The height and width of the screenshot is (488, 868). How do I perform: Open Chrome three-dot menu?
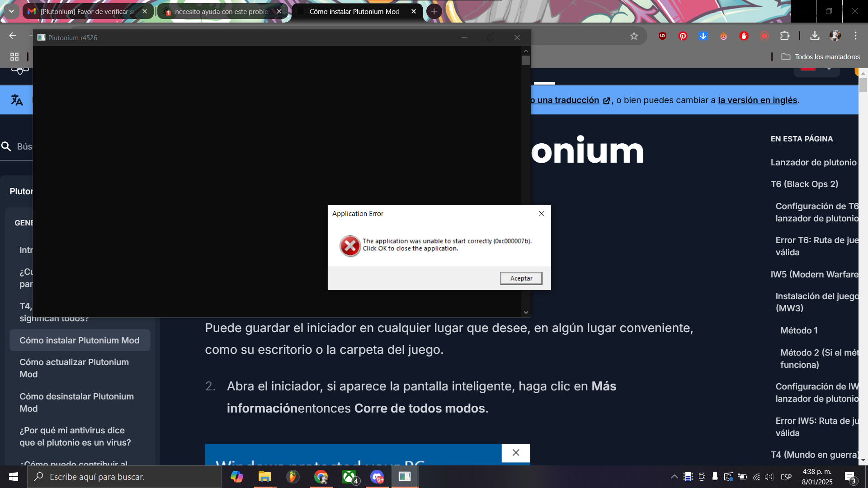[855, 36]
